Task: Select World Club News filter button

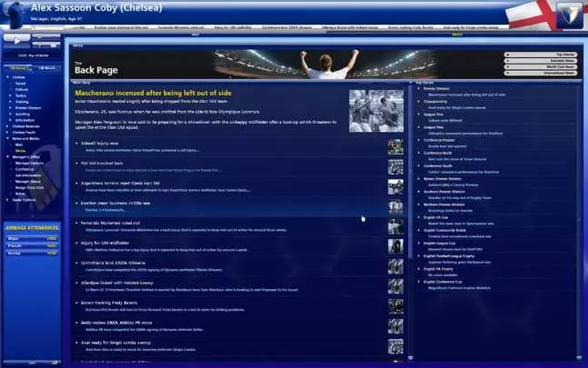Action: point(541,66)
